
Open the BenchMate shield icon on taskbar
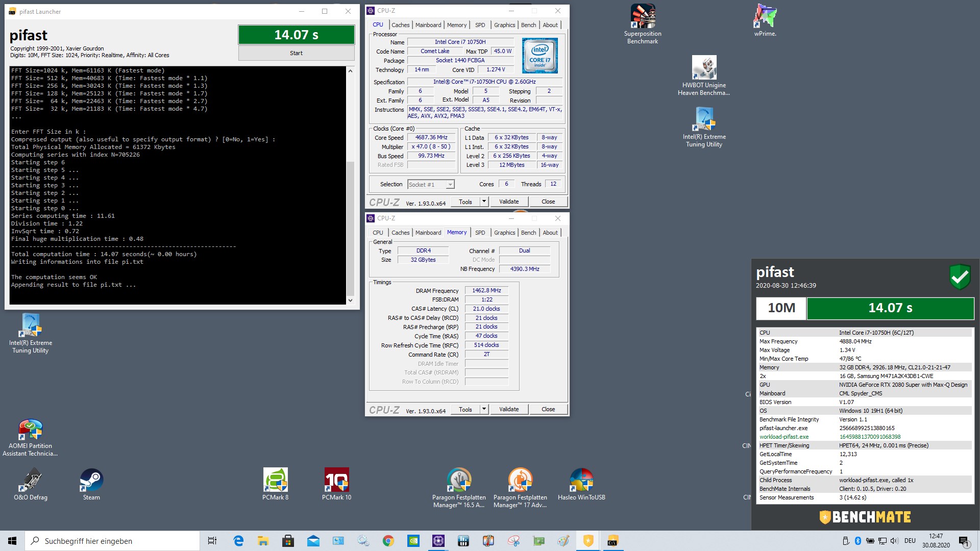(589, 541)
